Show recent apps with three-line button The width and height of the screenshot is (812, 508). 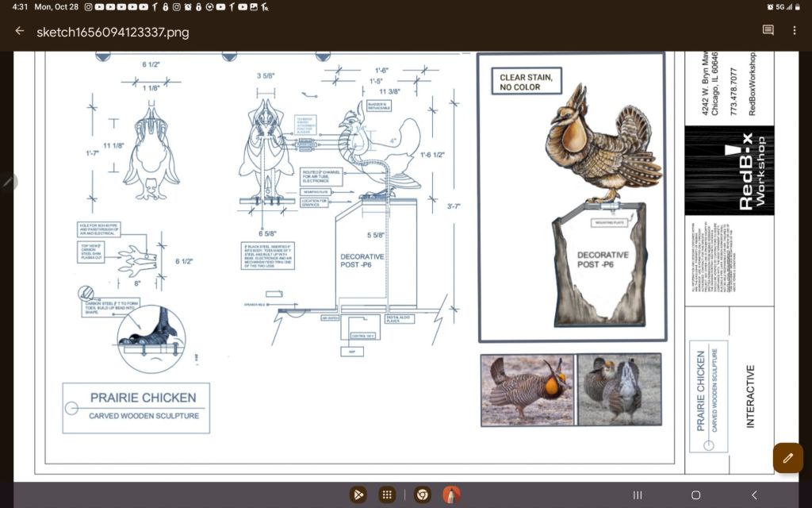[637, 495]
